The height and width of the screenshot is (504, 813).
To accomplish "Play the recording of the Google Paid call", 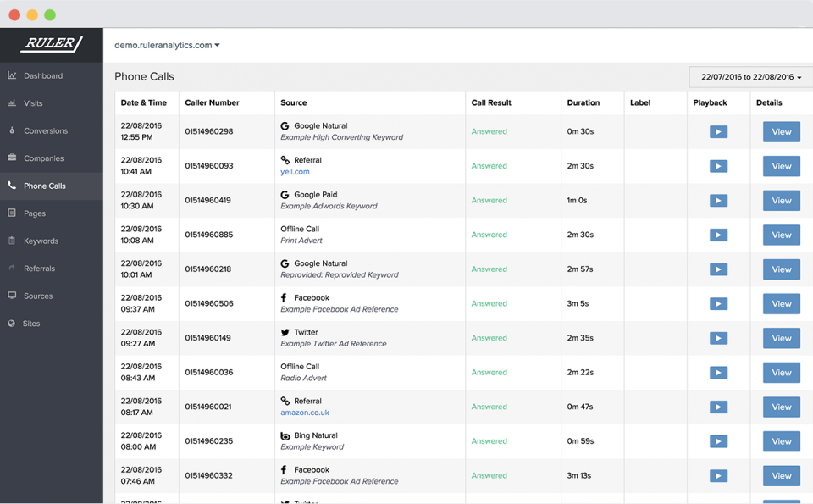I will coord(717,201).
